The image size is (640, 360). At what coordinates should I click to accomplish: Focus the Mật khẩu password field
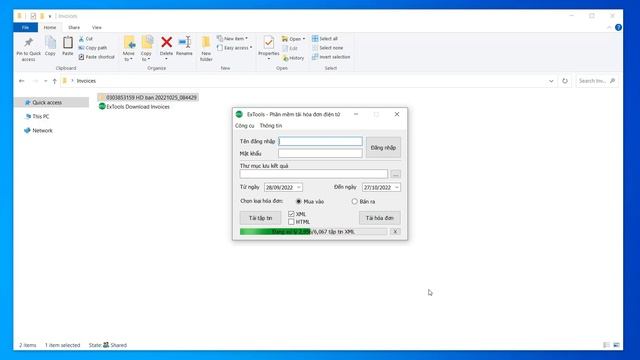coord(320,153)
